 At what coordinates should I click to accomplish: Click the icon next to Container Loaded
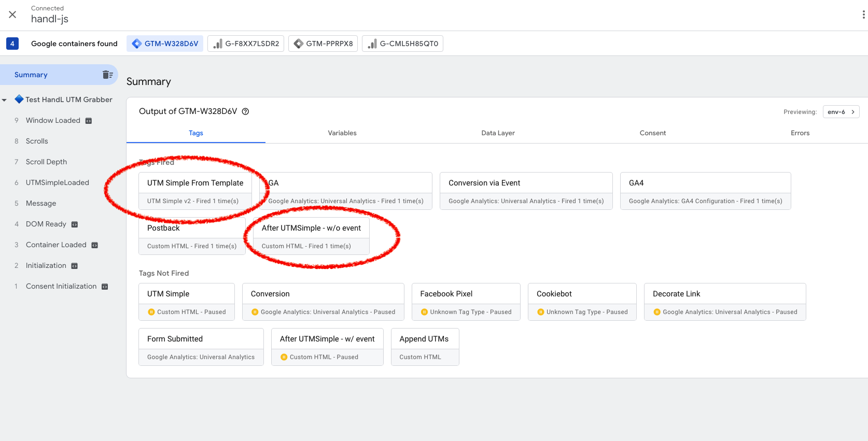coord(94,245)
